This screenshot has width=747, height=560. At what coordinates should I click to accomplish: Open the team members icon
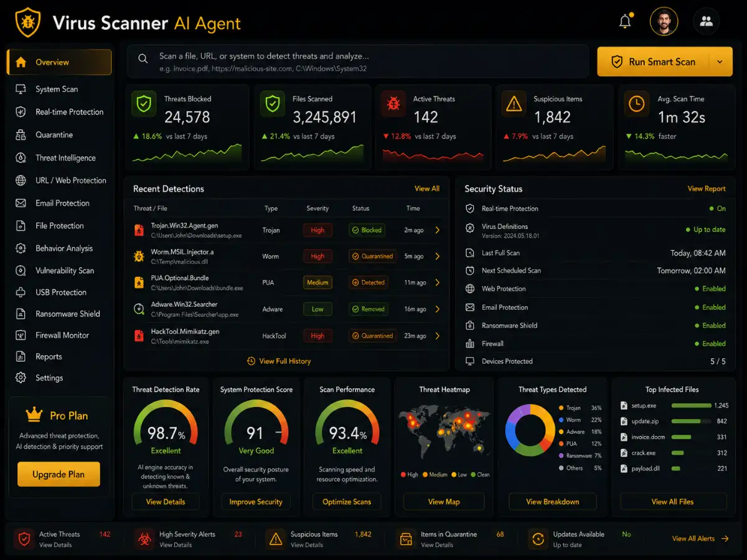click(x=706, y=22)
